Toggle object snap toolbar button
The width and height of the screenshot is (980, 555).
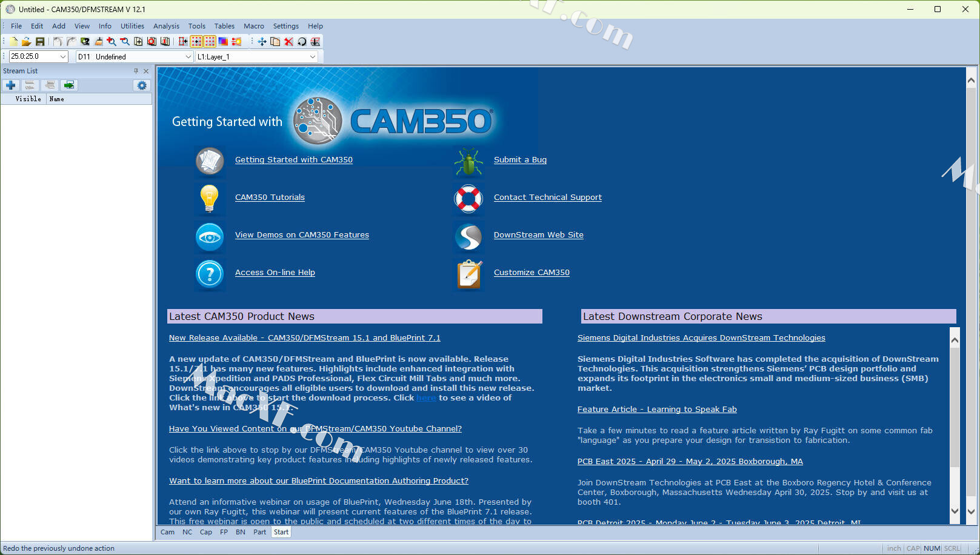pos(183,41)
